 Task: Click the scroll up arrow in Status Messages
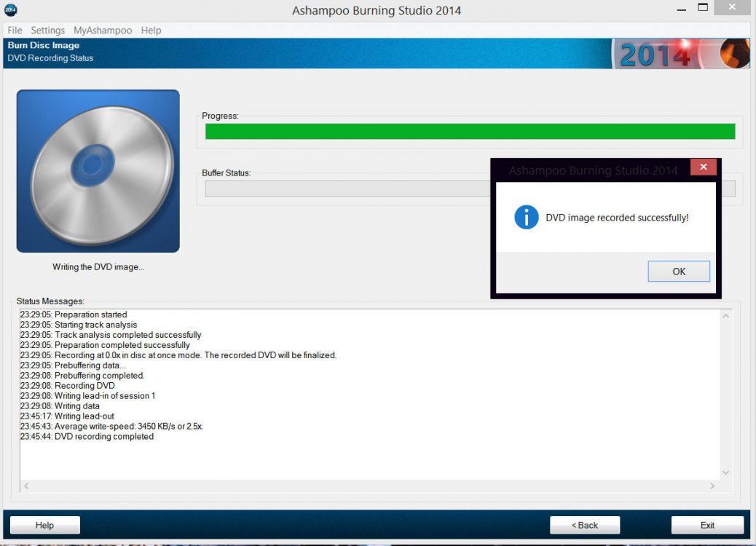click(725, 316)
